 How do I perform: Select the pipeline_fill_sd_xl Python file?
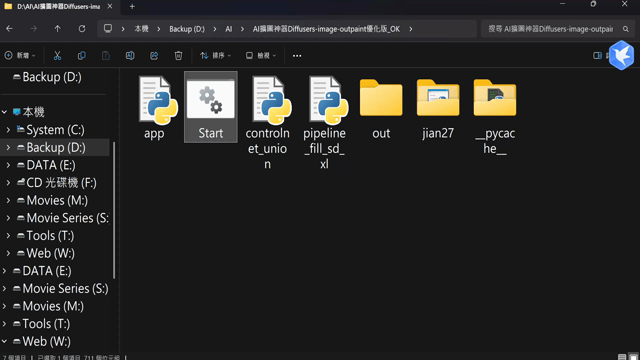[x=324, y=122]
